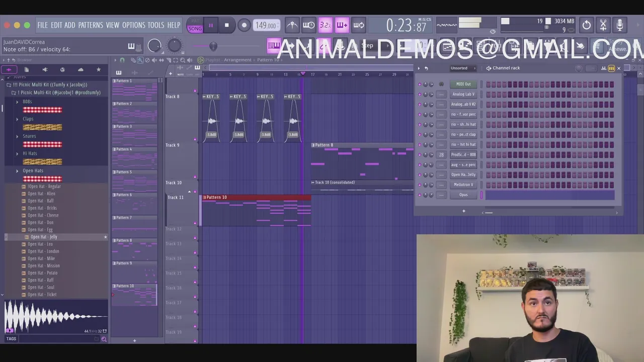Click the Pattern 10 clip on Track 11
Image resolution: width=644 pixels, height=362 pixels.
pyautogui.click(x=256, y=210)
